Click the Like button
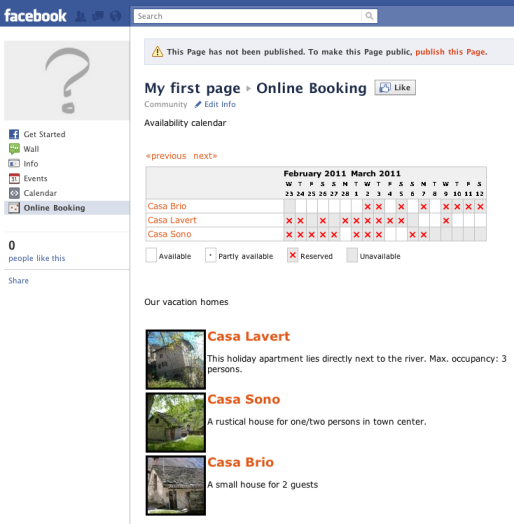 tap(395, 88)
